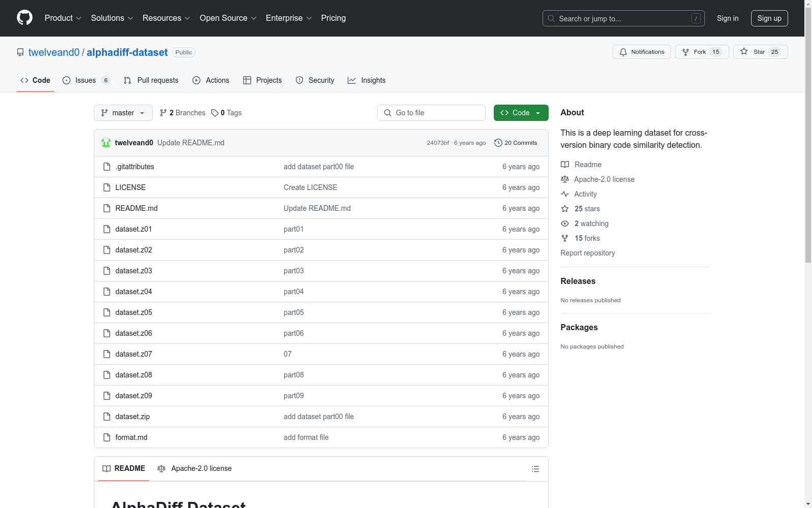Expand the Product menu
Viewport: 812px width, 508px height.
coord(63,18)
